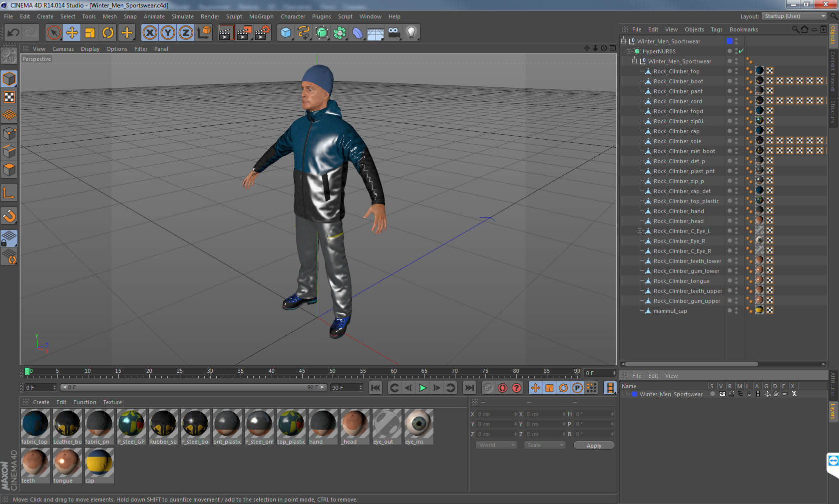
Task: Expand the Rock_Climber_C_Eye_L node
Action: 640,231
